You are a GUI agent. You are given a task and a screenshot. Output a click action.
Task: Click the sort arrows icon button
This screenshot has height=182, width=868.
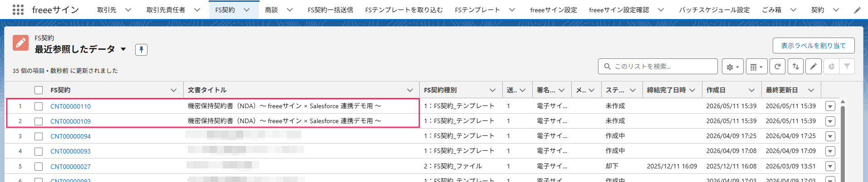click(795, 67)
